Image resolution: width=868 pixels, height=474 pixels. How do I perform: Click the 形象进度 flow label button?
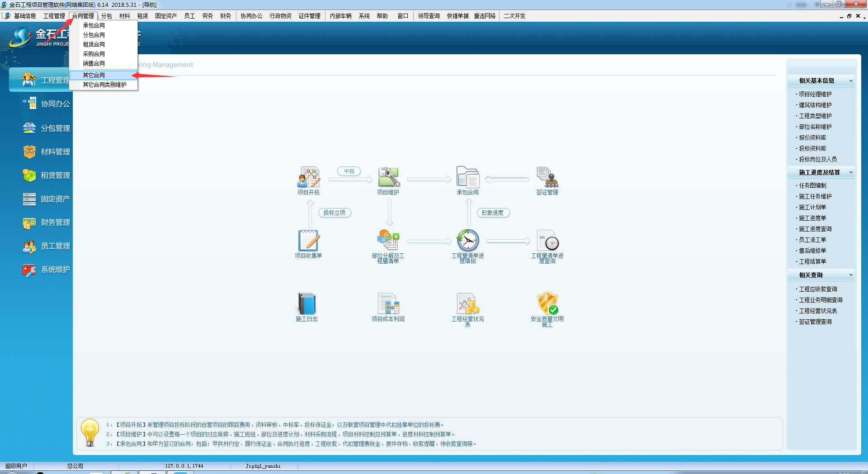tap(493, 213)
